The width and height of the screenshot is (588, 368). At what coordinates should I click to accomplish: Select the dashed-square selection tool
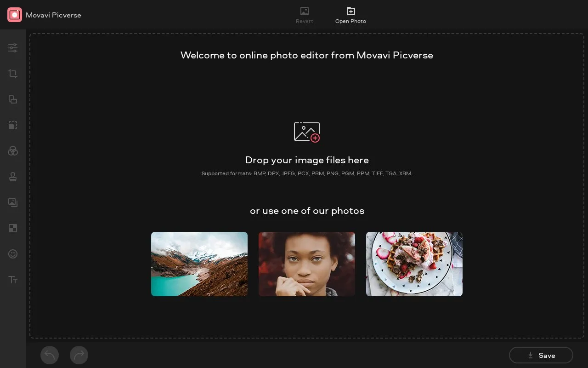coord(13,125)
